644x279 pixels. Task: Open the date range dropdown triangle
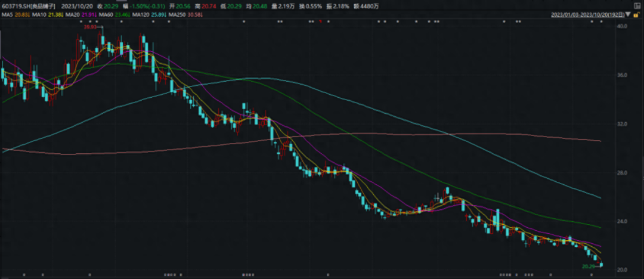pyautogui.click(x=628, y=14)
